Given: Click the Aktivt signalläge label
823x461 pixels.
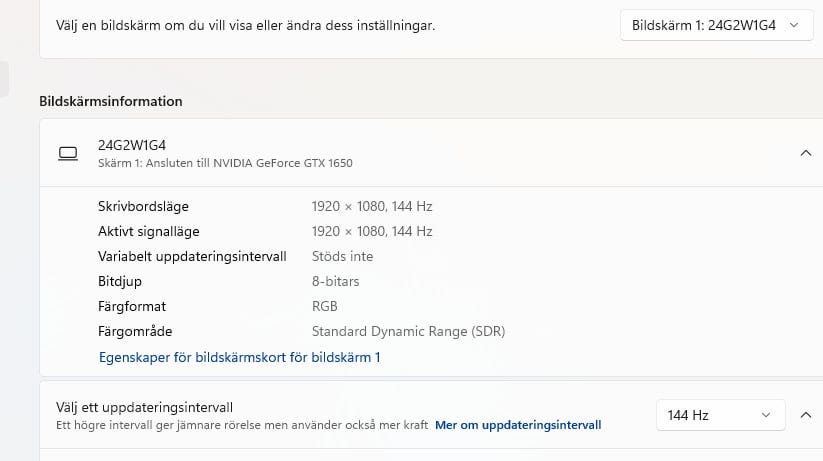Looking at the screenshot, I should pos(149,232).
